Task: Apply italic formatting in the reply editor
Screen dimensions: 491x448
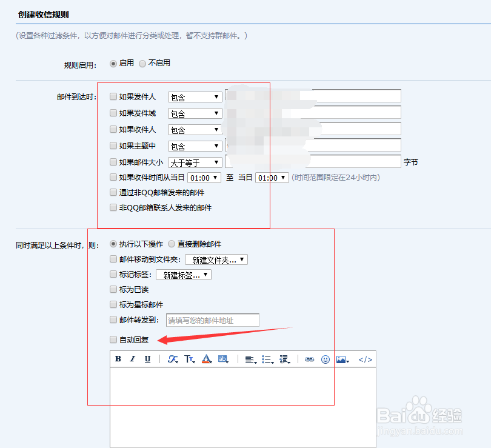Action: (x=132, y=359)
